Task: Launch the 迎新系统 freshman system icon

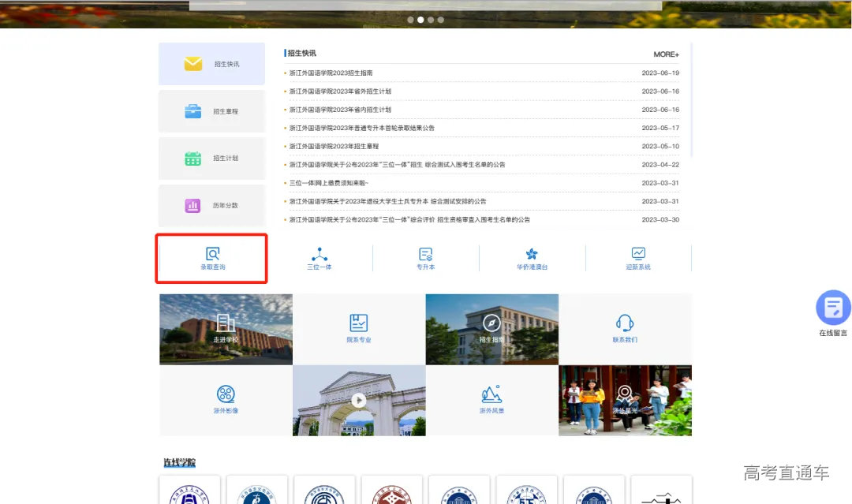Action: tap(638, 259)
